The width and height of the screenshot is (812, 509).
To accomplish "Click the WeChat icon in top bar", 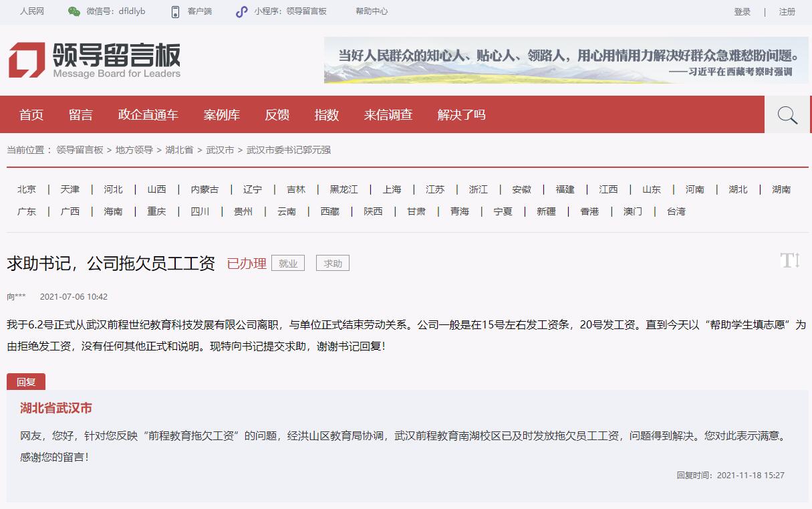I will coord(74,11).
